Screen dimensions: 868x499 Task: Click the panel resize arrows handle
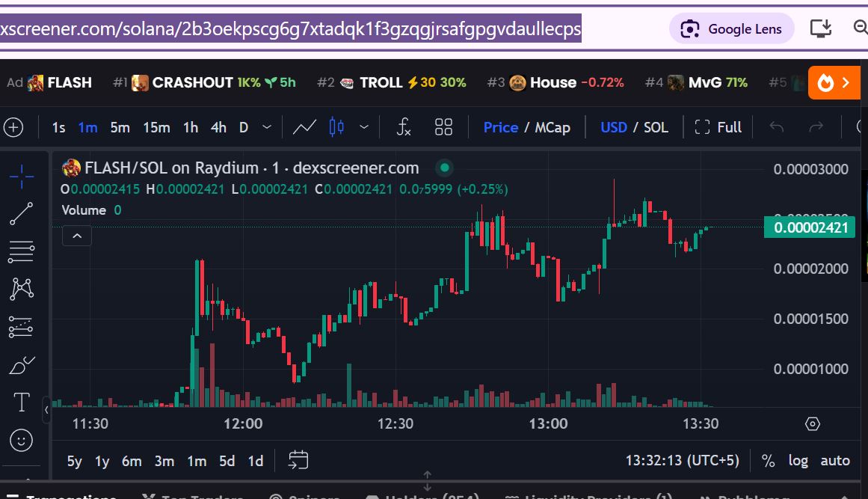(x=428, y=481)
